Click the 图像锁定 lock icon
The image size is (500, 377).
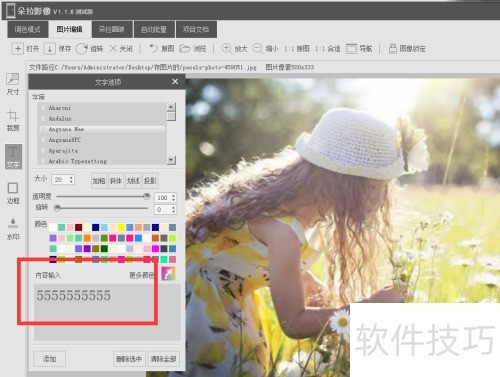pyautogui.click(x=393, y=49)
